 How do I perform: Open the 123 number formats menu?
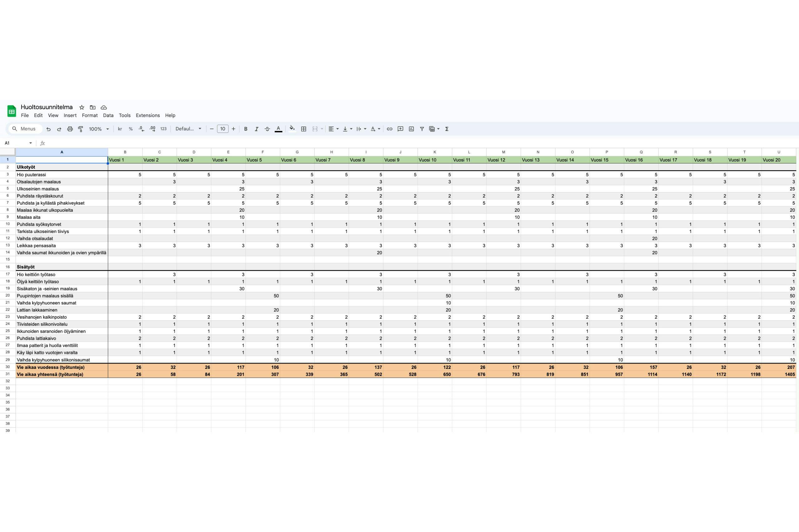tap(163, 129)
